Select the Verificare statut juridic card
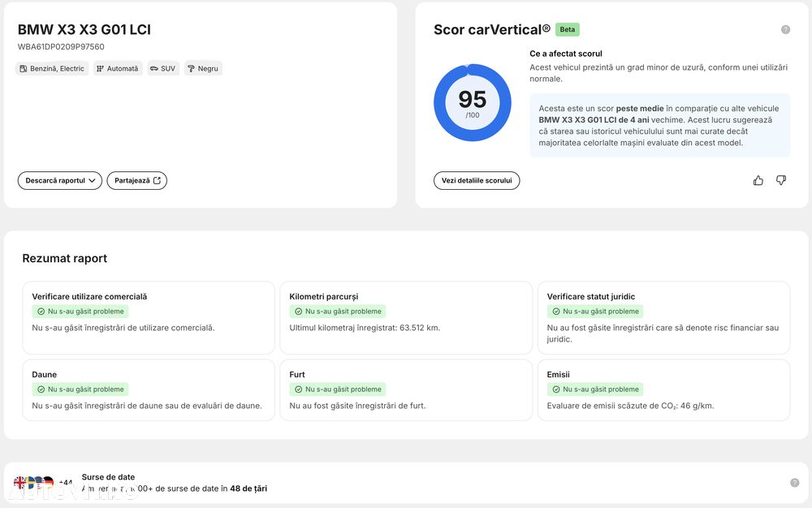The width and height of the screenshot is (812, 508). (664, 317)
